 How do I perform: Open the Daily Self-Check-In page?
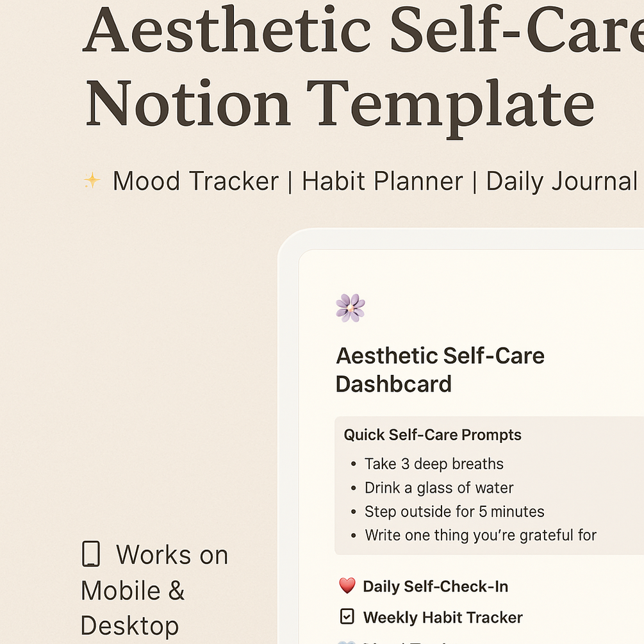point(435,586)
